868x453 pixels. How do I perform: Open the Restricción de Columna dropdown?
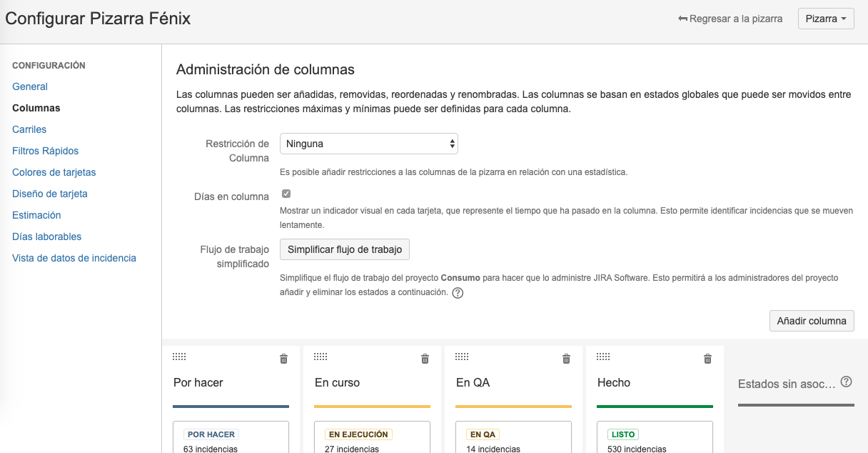pos(369,144)
